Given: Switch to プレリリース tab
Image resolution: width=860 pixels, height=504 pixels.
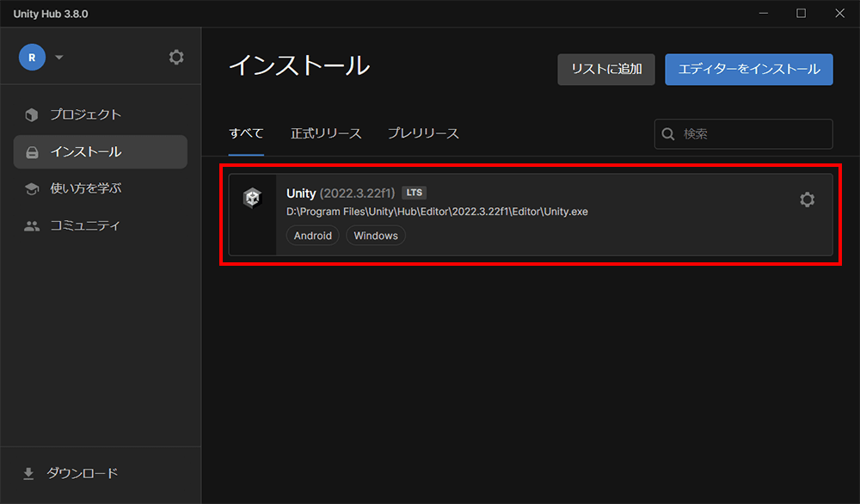Looking at the screenshot, I should click(x=423, y=133).
